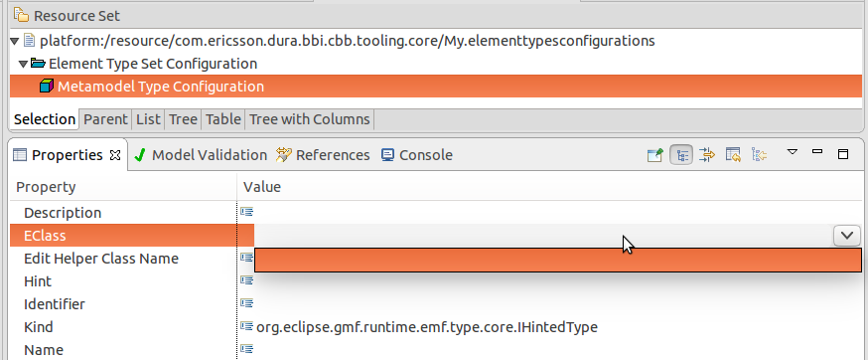Collapse Element Type Set Configuration node
Image resolution: width=868 pixels, height=360 pixels.
click(23, 65)
